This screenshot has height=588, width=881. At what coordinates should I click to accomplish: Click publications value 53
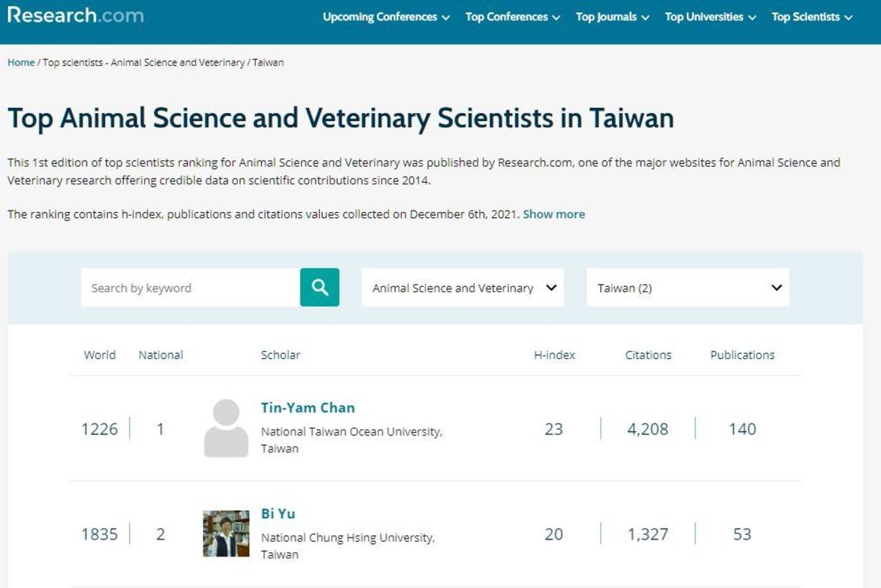pos(742,534)
